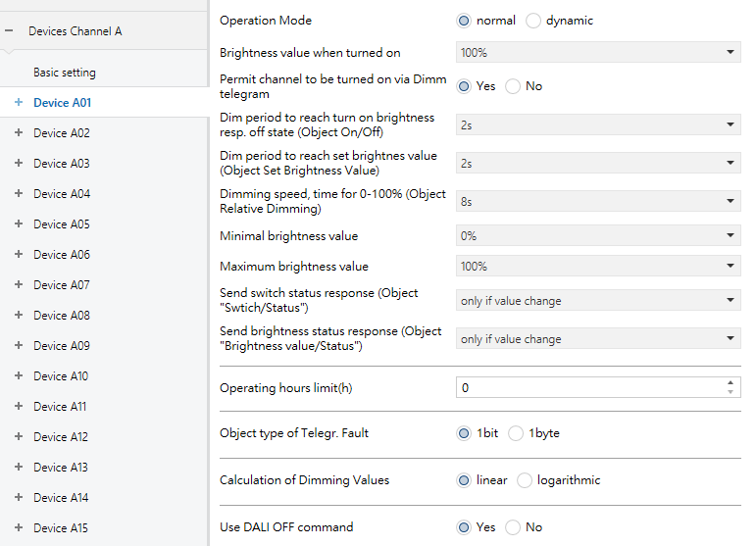Select Device A02 in the sidebar

pyautogui.click(x=61, y=132)
